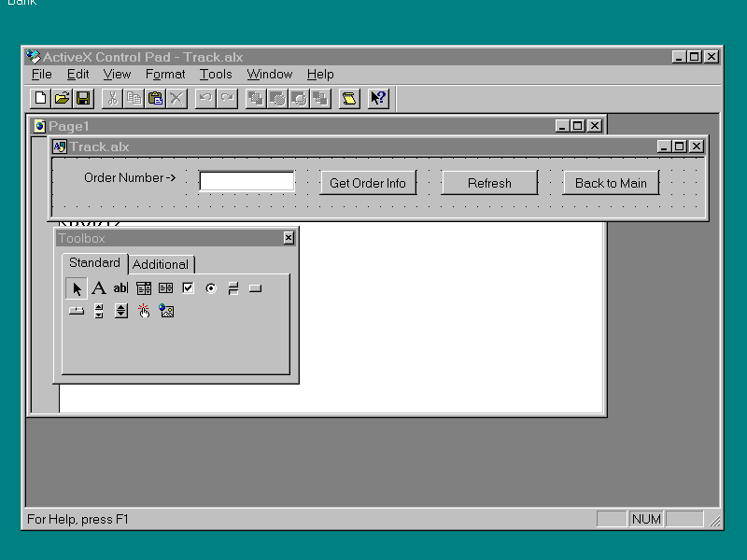Select the Label tool in Toolbox
Viewport: 747px width, 560px height.
[x=98, y=288]
